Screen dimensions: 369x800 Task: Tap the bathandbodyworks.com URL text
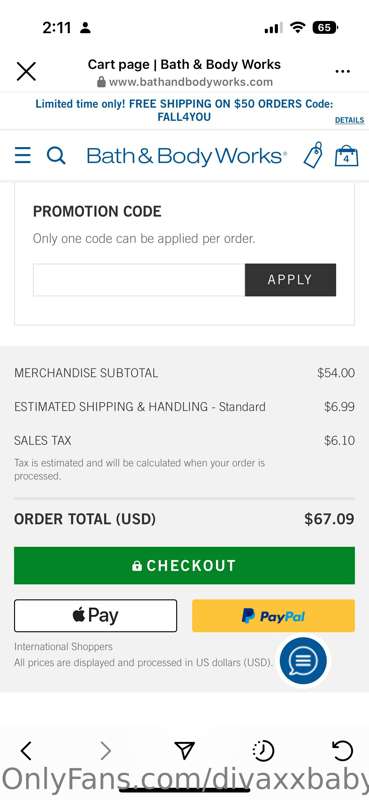190,82
